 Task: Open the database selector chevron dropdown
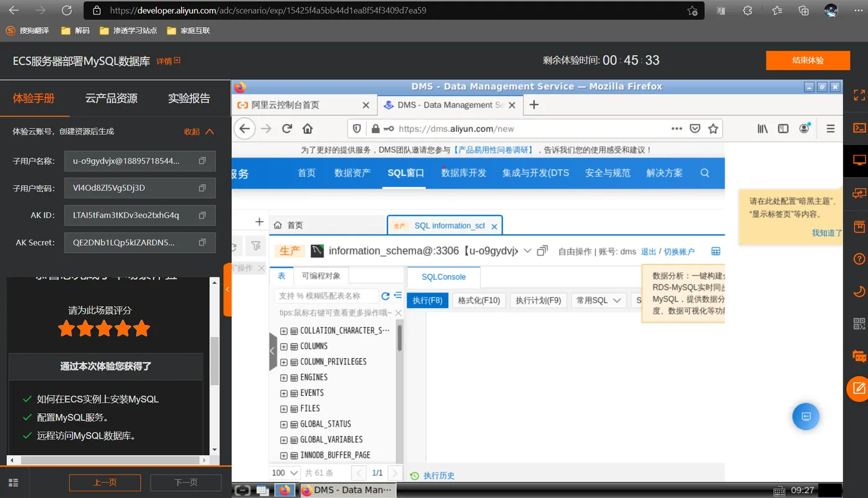point(527,251)
